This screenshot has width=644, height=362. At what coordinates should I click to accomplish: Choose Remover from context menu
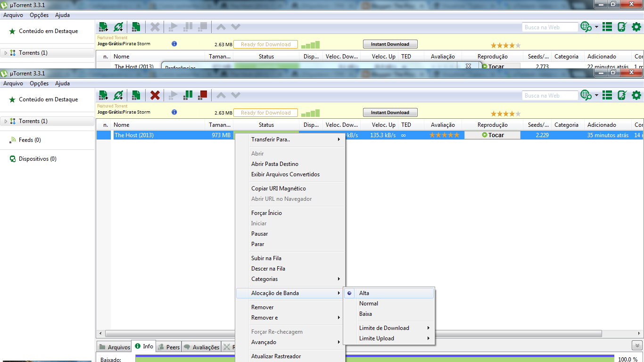[290, 307]
